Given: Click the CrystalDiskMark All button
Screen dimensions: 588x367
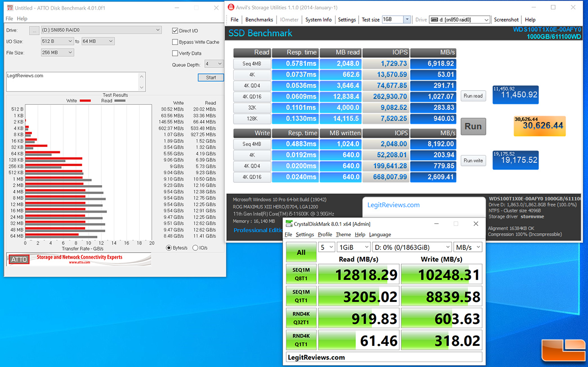Looking at the screenshot, I should pyautogui.click(x=301, y=252).
